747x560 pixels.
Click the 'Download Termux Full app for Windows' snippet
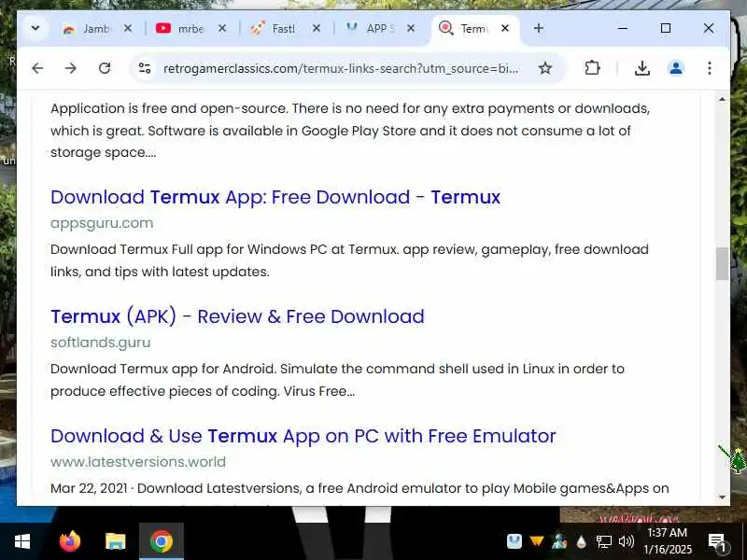(x=349, y=260)
